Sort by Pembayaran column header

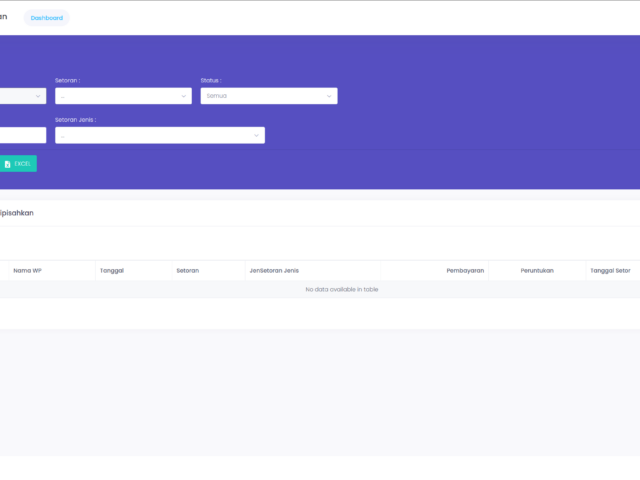434,271
